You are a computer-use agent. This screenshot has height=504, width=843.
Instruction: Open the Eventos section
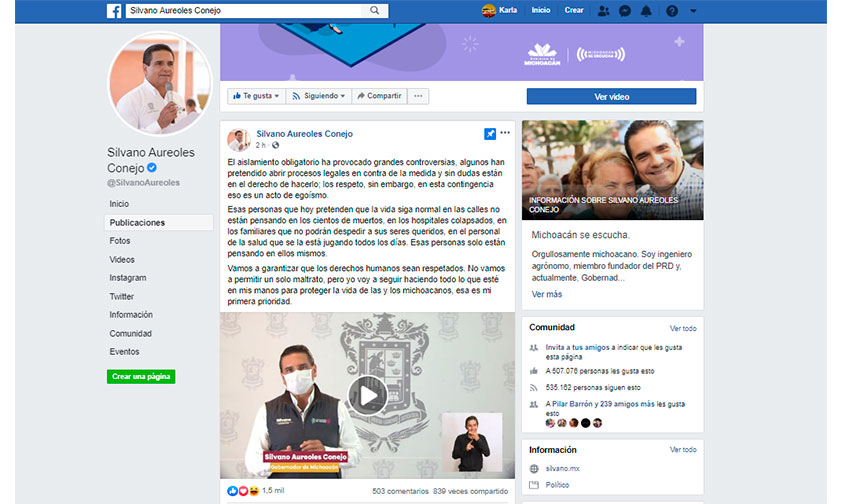pyautogui.click(x=125, y=352)
